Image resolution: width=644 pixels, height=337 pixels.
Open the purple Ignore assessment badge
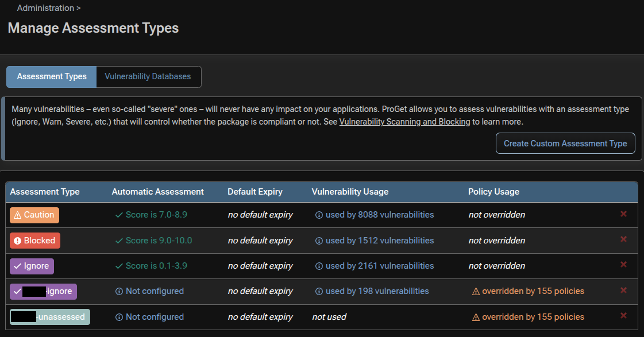32,266
